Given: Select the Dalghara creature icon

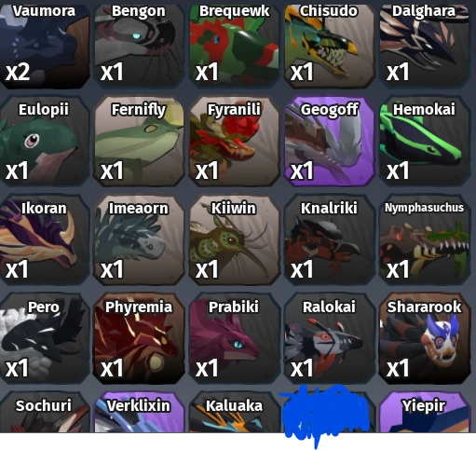Looking at the screenshot, I should pyautogui.click(x=425, y=45).
